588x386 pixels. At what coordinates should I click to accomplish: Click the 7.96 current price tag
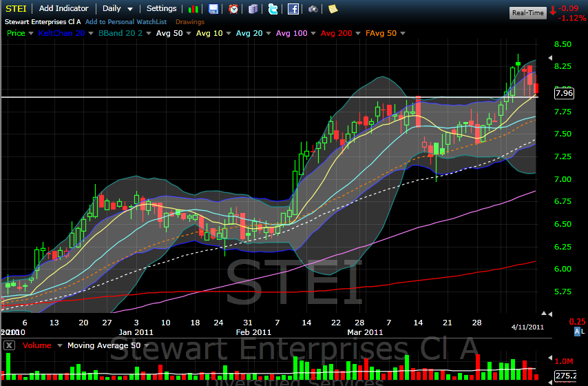click(564, 93)
